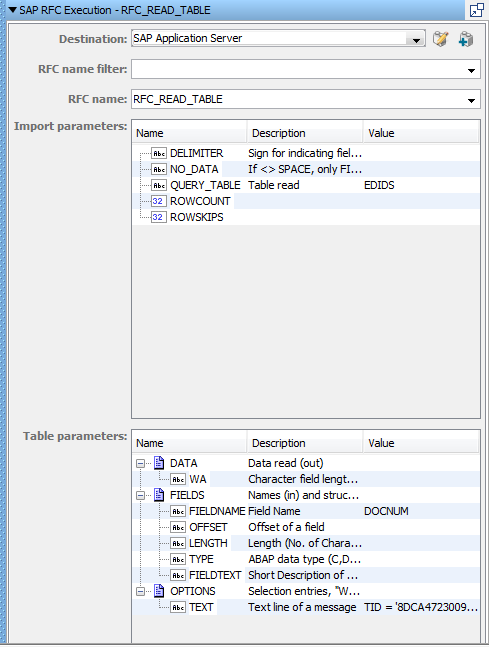Click the Import parameters Description column header

305,133
